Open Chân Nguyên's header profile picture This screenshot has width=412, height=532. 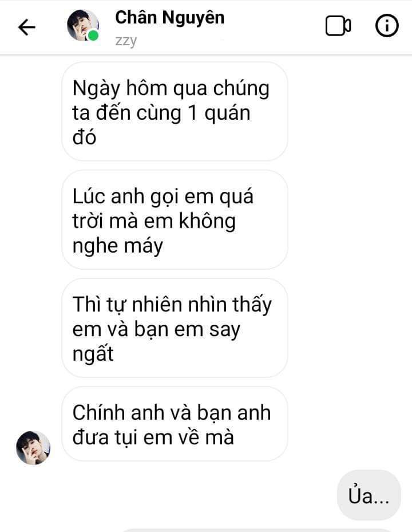click(83, 25)
